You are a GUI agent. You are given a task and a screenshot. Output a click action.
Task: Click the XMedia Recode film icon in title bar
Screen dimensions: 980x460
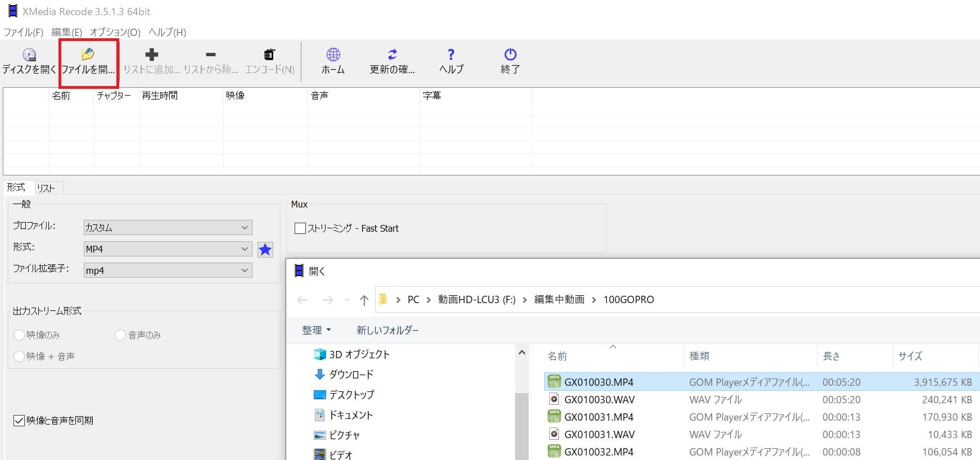[x=12, y=11]
